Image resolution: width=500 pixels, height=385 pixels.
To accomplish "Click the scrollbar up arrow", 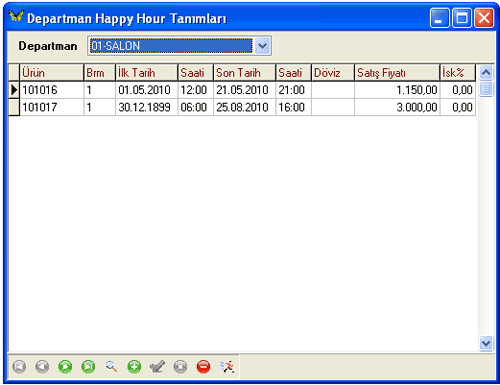I will click(x=486, y=72).
